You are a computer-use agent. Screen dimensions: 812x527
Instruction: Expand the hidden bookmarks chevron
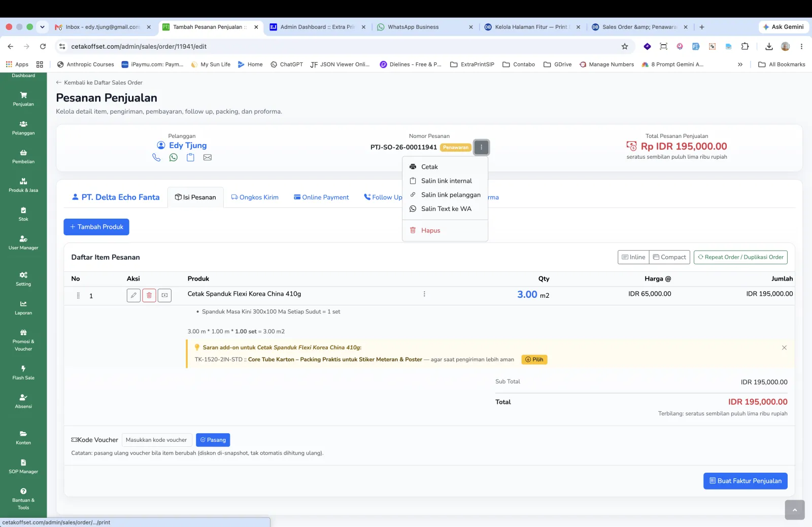(x=740, y=64)
